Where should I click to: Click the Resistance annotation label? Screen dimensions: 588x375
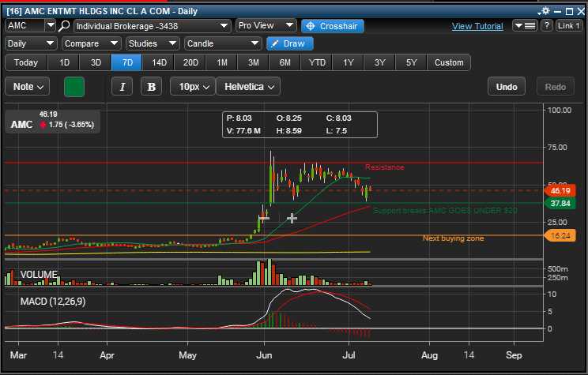pyautogui.click(x=384, y=167)
